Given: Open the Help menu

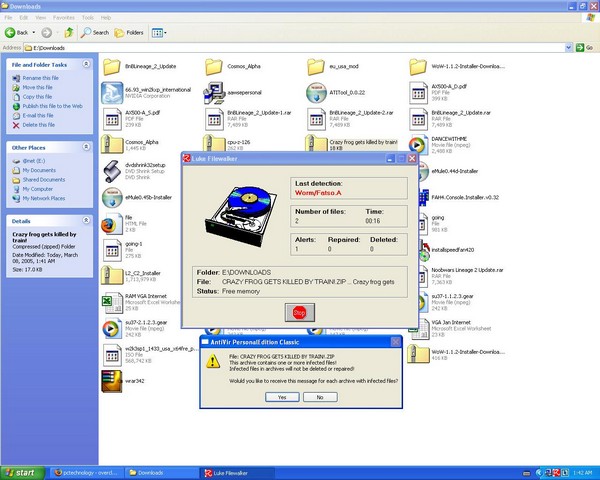Looking at the screenshot, I should tap(106, 18).
